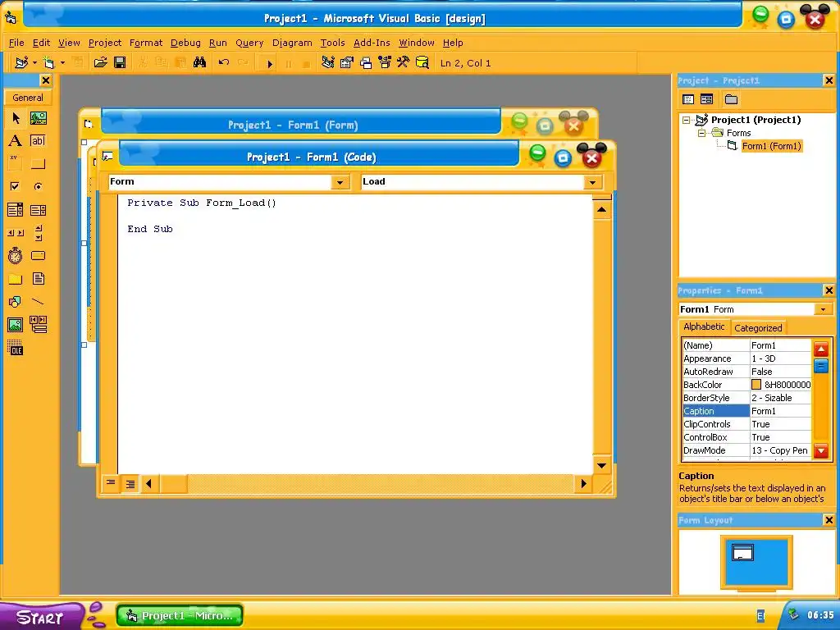Toggle Folders view in Project Explorer
The width and height of the screenshot is (840, 630).
click(731, 99)
